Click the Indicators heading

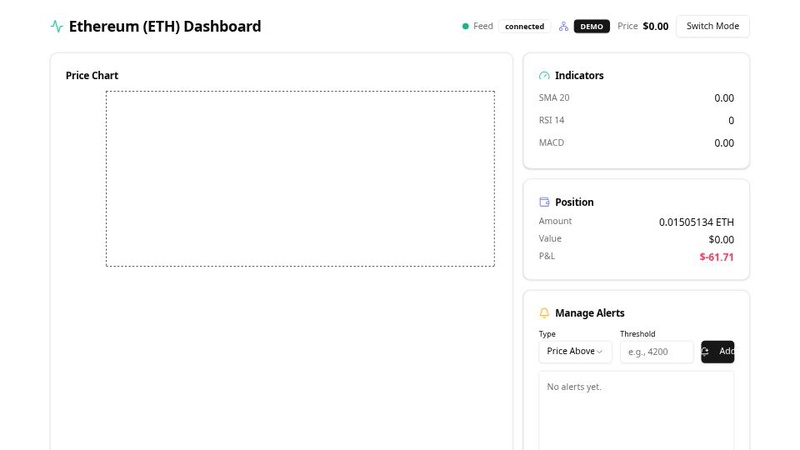point(579,76)
